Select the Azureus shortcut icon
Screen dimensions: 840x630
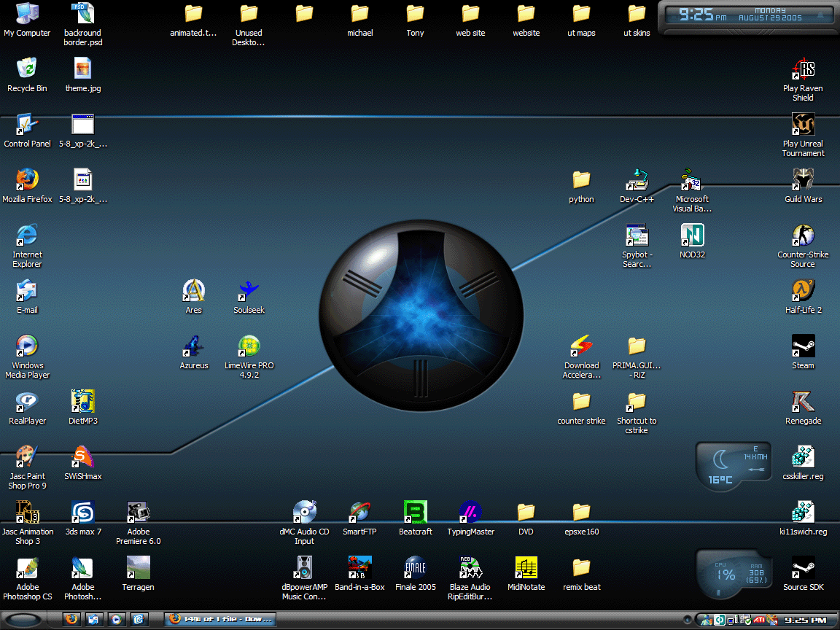tap(193, 346)
